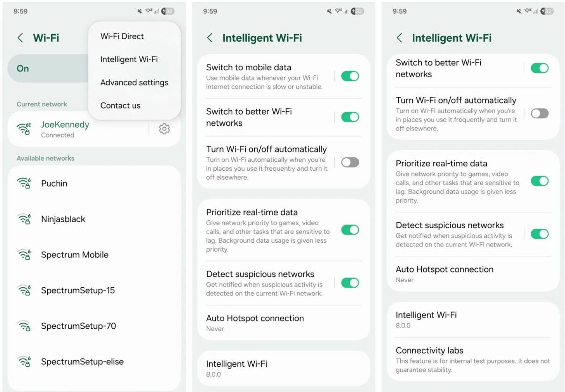This screenshot has width=565, height=392.
Task: Tap the Wi-Fi lock icon next to Puchin
Action: click(x=24, y=183)
